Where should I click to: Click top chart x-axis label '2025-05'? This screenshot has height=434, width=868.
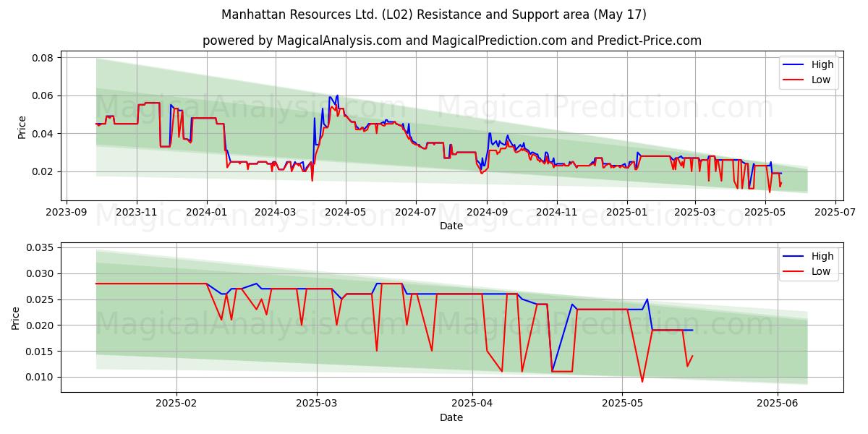[x=765, y=213]
